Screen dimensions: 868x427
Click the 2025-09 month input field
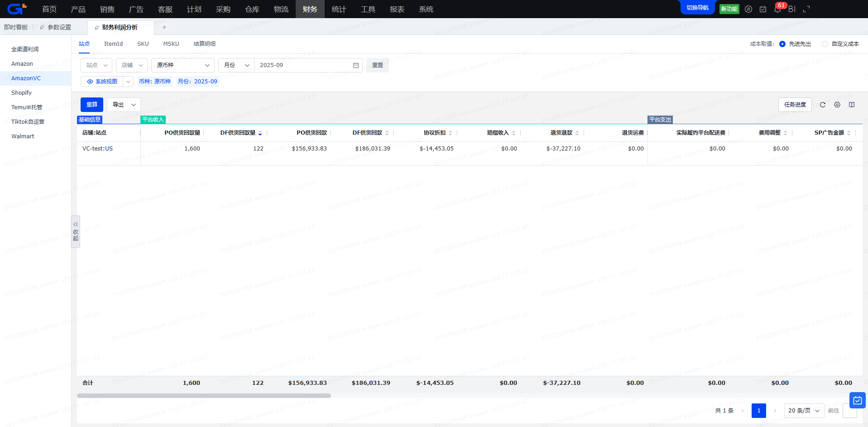(x=308, y=65)
